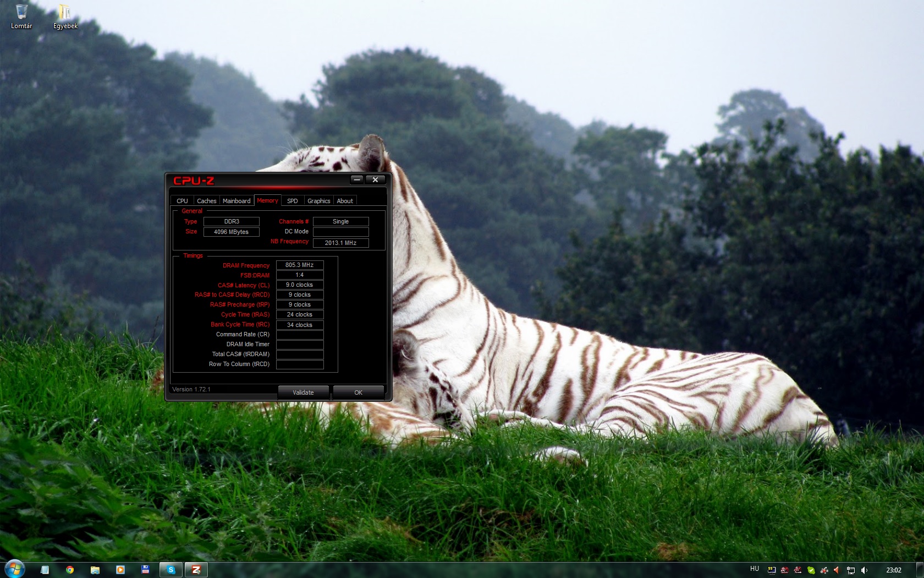Image resolution: width=924 pixels, height=578 pixels.
Task: Click the empty DC Mode field
Action: [340, 232]
